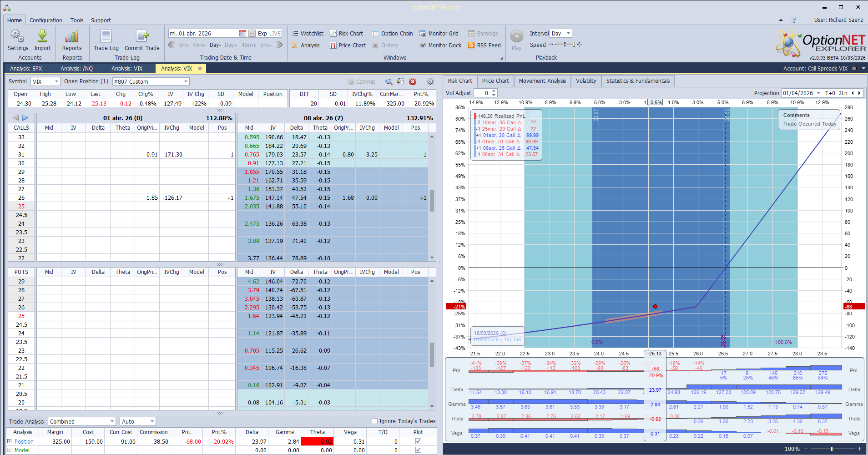Click the search magnifier in the analysis toolbar

389,81
